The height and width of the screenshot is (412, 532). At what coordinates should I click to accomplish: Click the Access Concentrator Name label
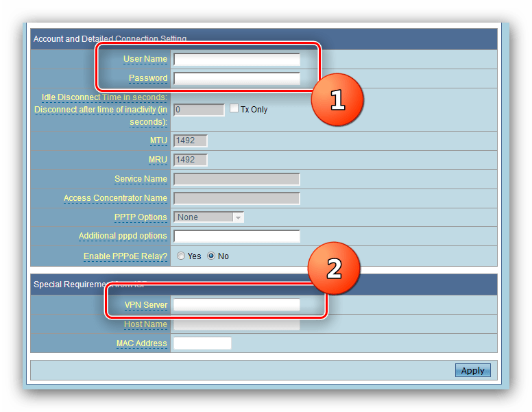coord(115,198)
